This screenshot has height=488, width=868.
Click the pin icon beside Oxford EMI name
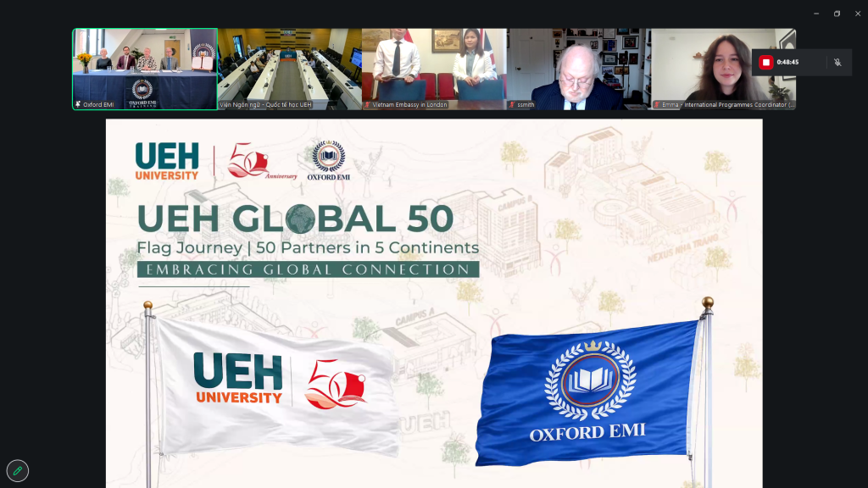pyautogui.click(x=78, y=105)
